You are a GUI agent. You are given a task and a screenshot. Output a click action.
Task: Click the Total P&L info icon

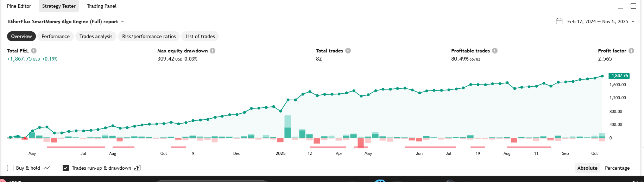tap(34, 51)
